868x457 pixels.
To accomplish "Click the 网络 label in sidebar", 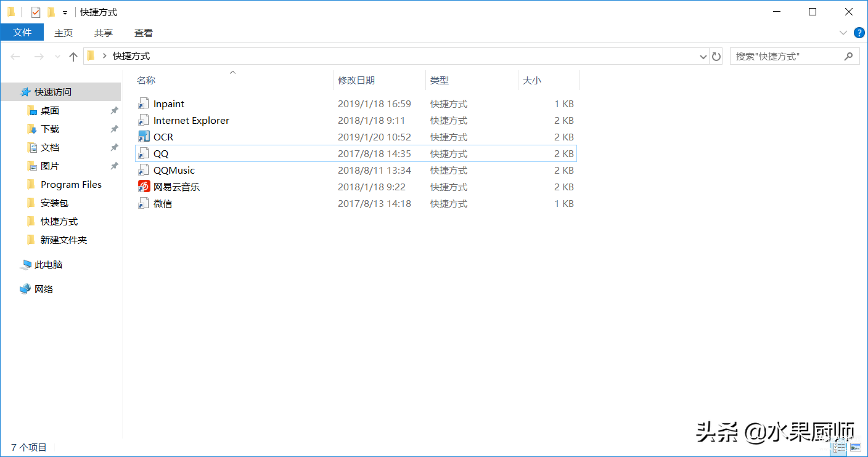I will click(x=44, y=289).
